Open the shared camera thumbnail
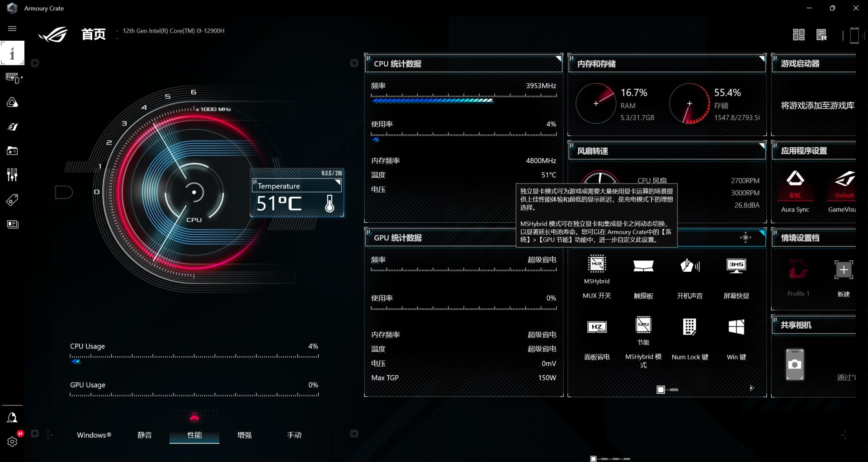 click(x=795, y=364)
